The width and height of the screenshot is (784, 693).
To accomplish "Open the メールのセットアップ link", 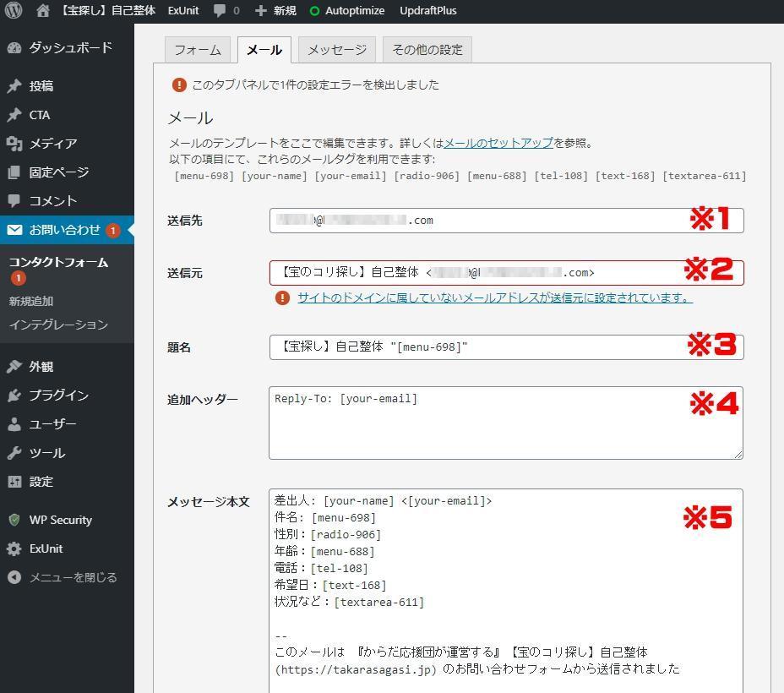I will (x=498, y=143).
